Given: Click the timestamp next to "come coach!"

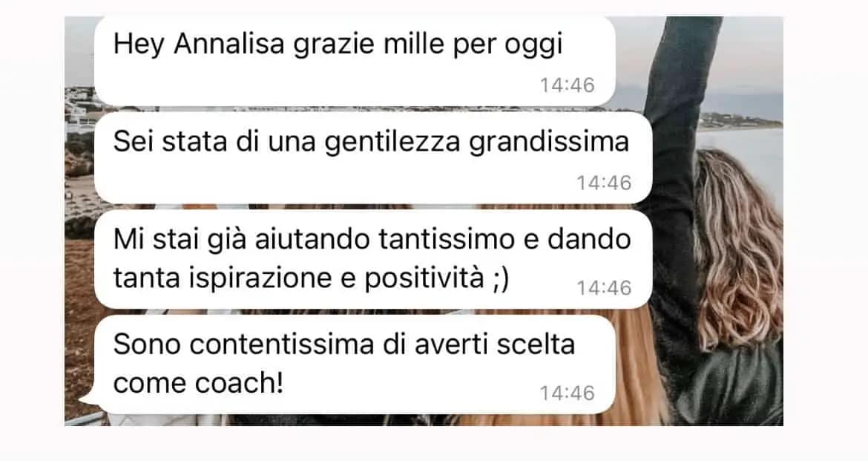Looking at the screenshot, I should [567, 393].
